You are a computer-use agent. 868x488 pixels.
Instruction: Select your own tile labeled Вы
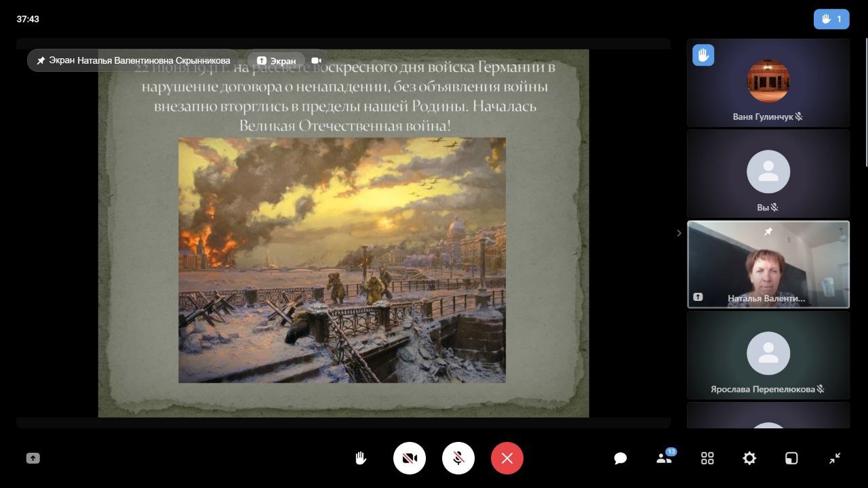[768, 174]
